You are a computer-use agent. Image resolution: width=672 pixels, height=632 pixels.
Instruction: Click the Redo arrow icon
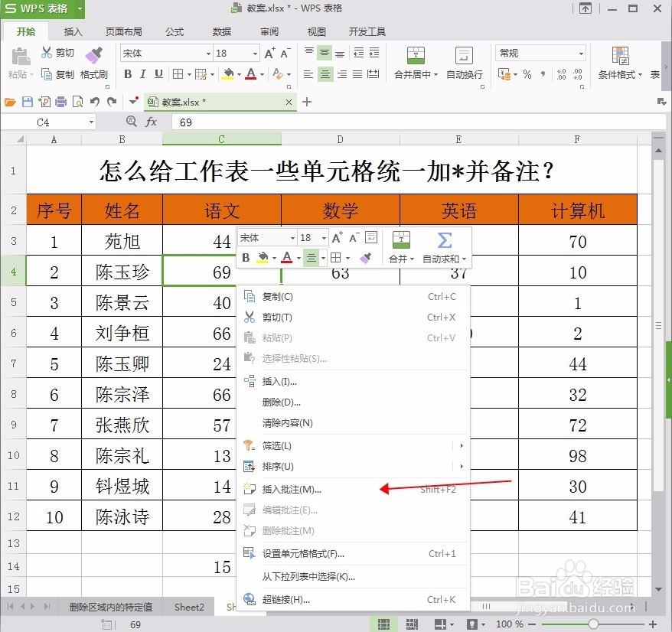[x=112, y=102]
